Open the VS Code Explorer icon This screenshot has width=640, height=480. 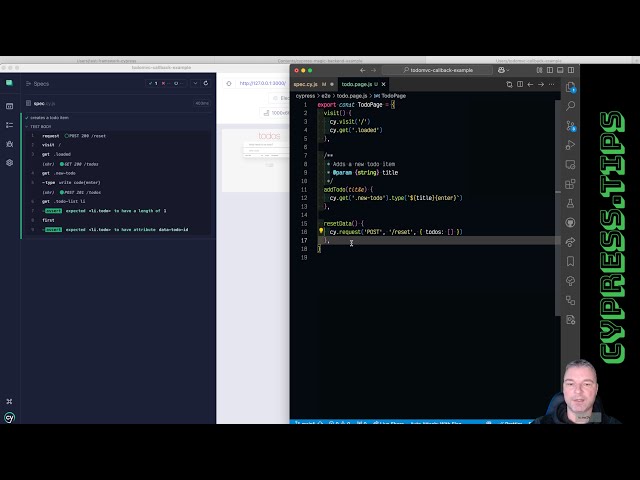point(571,87)
